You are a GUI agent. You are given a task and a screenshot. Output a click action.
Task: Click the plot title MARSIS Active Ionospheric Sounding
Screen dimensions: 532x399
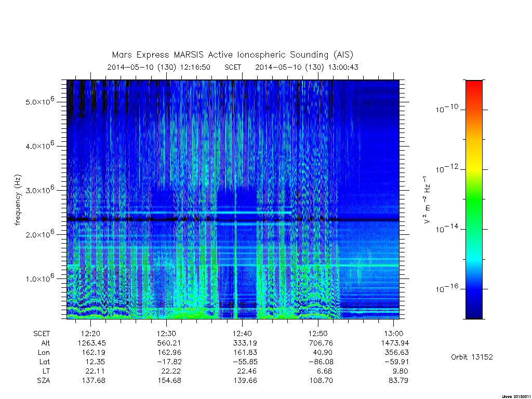coord(232,55)
